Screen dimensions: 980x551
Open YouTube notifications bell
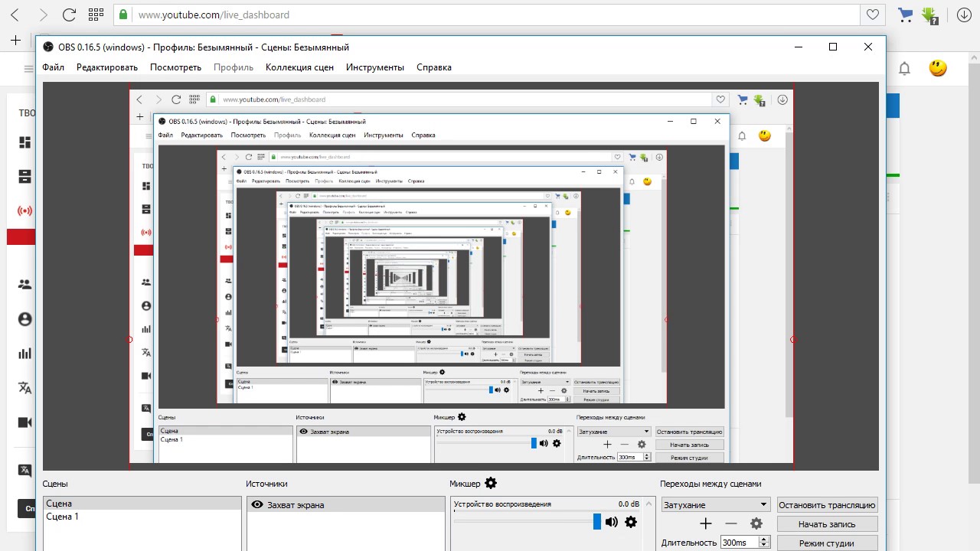pos(904,69)
